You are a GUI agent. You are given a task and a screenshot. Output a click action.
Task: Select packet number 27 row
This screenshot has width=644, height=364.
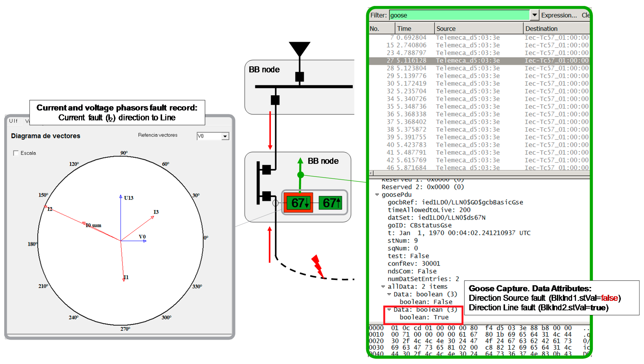[475, 61]
